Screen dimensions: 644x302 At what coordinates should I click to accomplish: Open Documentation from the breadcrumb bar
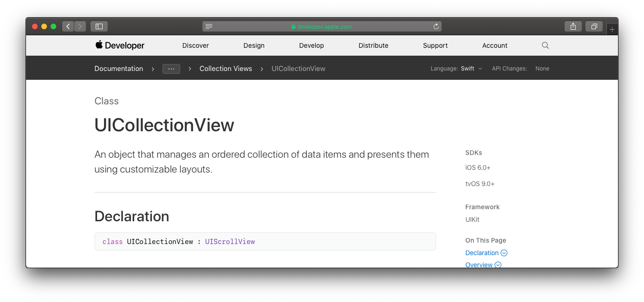[x=118, y=68]
